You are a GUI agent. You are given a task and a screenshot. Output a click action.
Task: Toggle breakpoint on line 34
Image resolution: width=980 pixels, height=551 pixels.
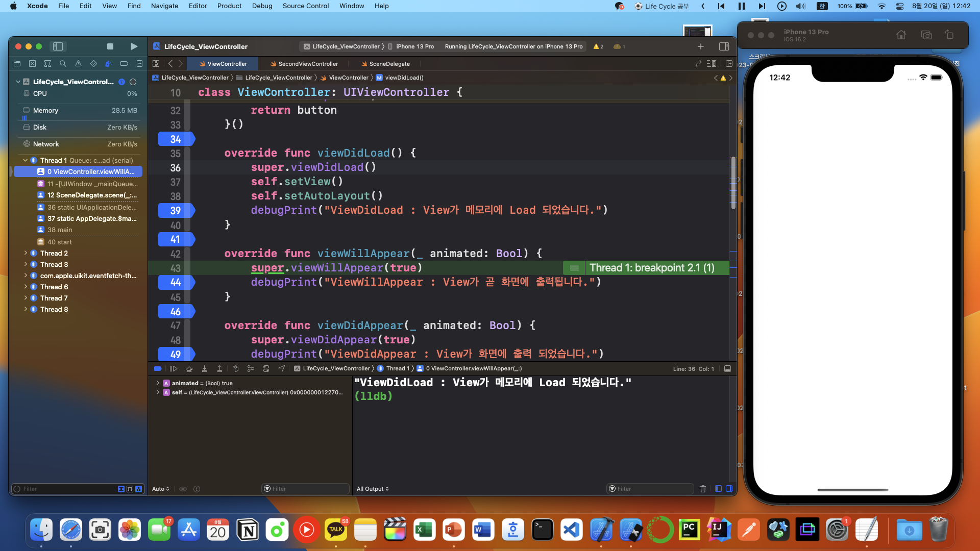176,139
